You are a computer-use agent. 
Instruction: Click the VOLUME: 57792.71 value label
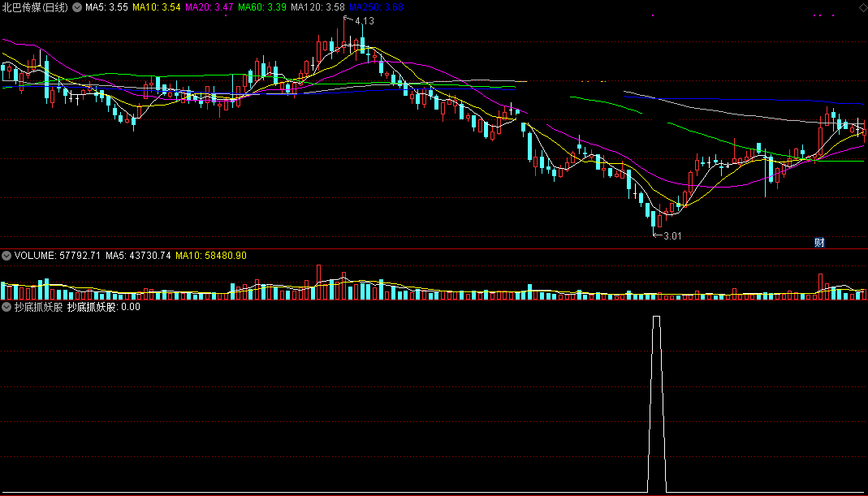tap(58, 256)
